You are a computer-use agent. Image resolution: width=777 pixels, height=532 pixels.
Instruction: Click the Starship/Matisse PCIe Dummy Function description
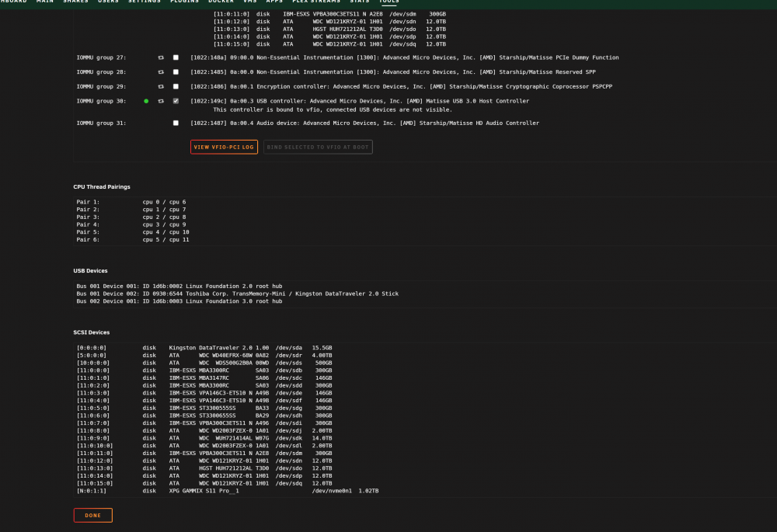pos(404,57)
